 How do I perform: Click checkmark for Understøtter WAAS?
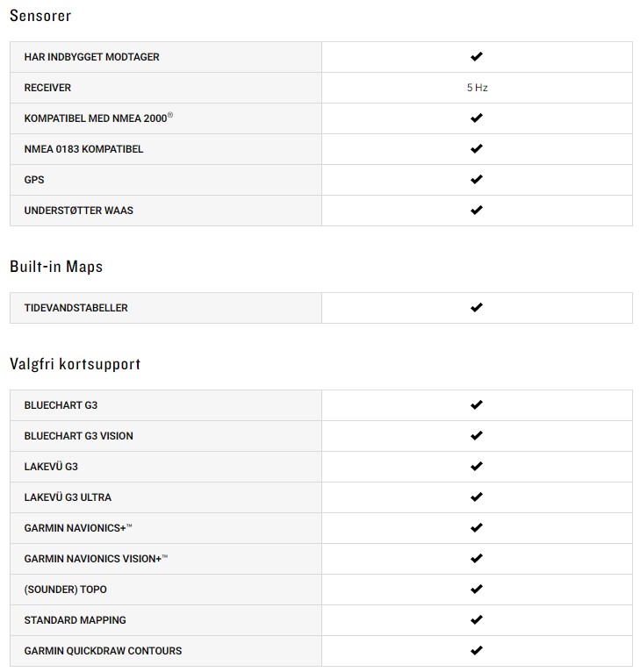point(477,211)
